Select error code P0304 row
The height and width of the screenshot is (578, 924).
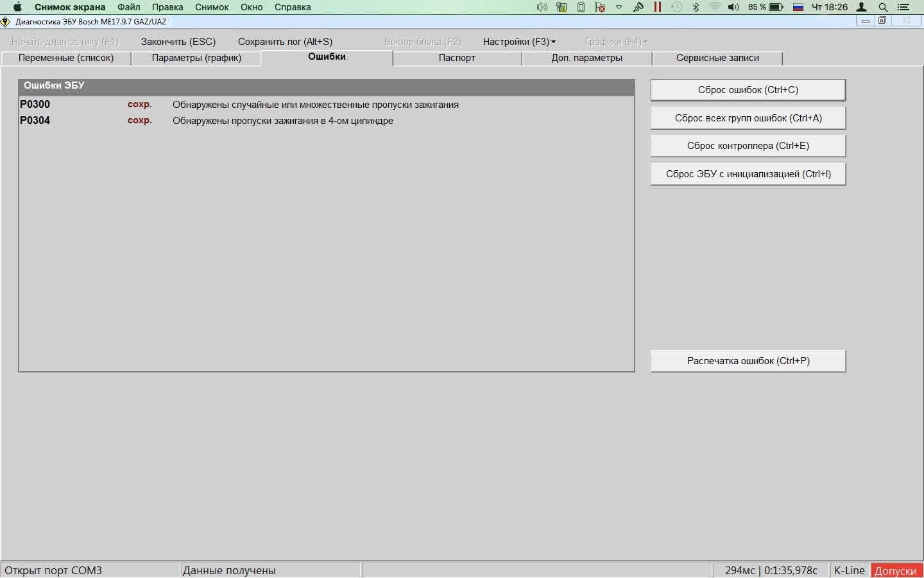coord(327,121)
